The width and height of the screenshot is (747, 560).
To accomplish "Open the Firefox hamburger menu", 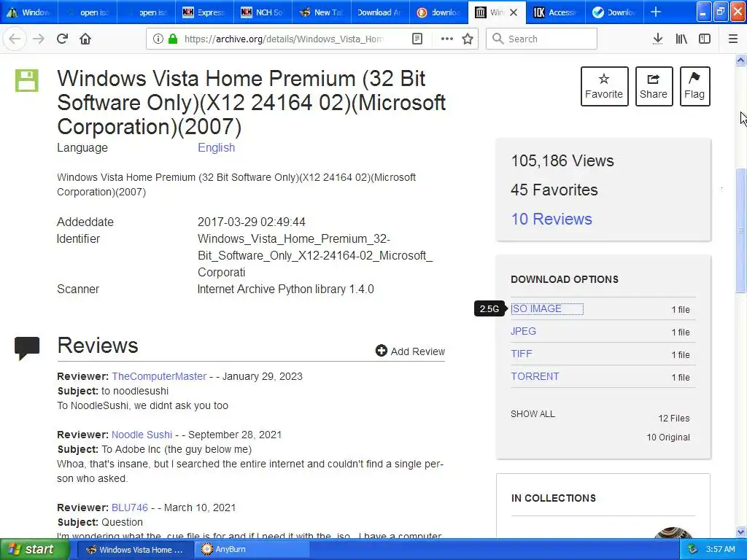I will [733, 39].
